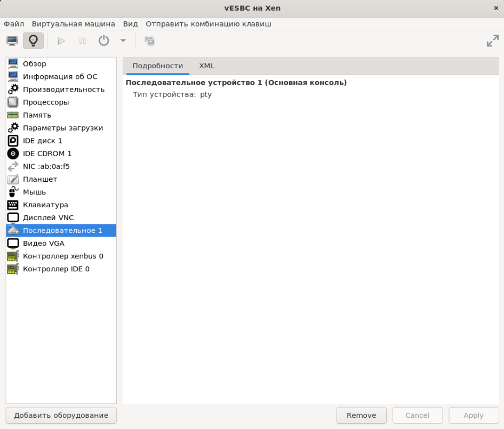
Task: Select Мышь entry
Action: [x=61, y=192]
